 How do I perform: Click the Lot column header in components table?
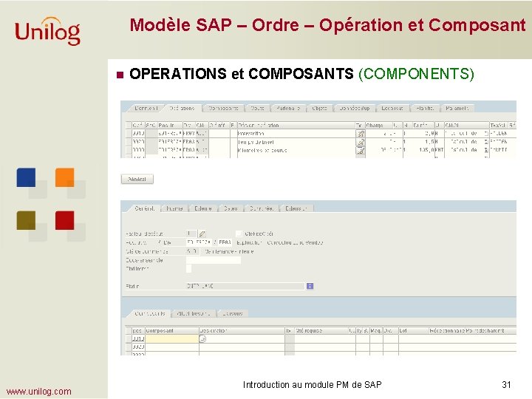pos(413,330)
